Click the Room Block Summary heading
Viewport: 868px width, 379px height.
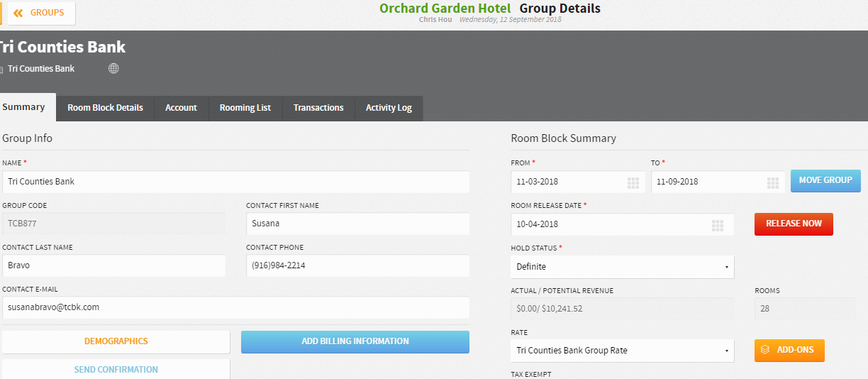[x=564, y=138]
